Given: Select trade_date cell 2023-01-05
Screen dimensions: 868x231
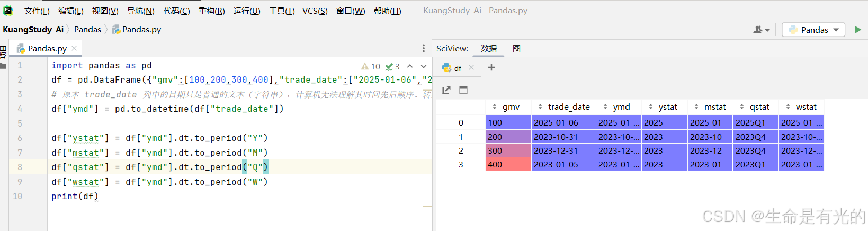Looking at the screenshot, I should 564,164.
